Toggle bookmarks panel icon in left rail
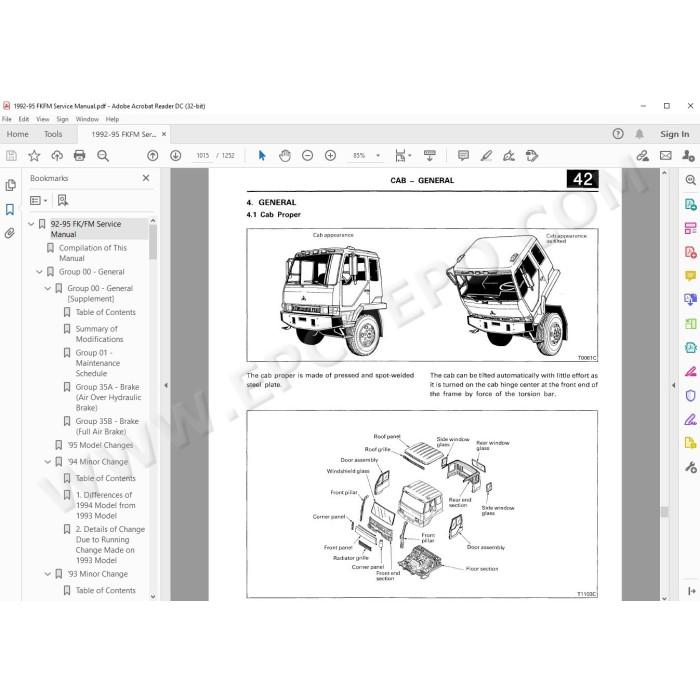The width and height of the screenshot is (700, 700). tap(10, 209)
